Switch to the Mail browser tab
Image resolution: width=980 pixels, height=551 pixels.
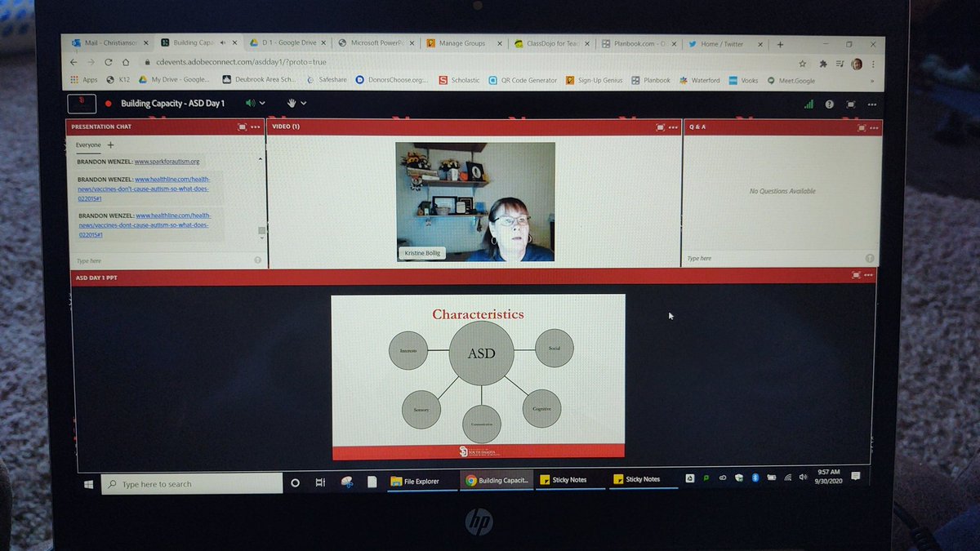pyautogui.click(x=110, y=43)
